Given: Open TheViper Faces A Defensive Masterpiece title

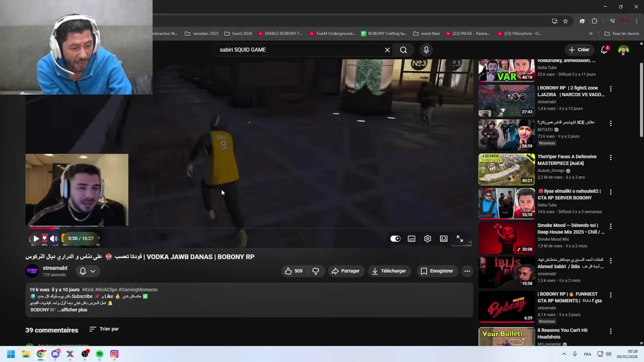Looking at the screenshot, I should [567, 160].
